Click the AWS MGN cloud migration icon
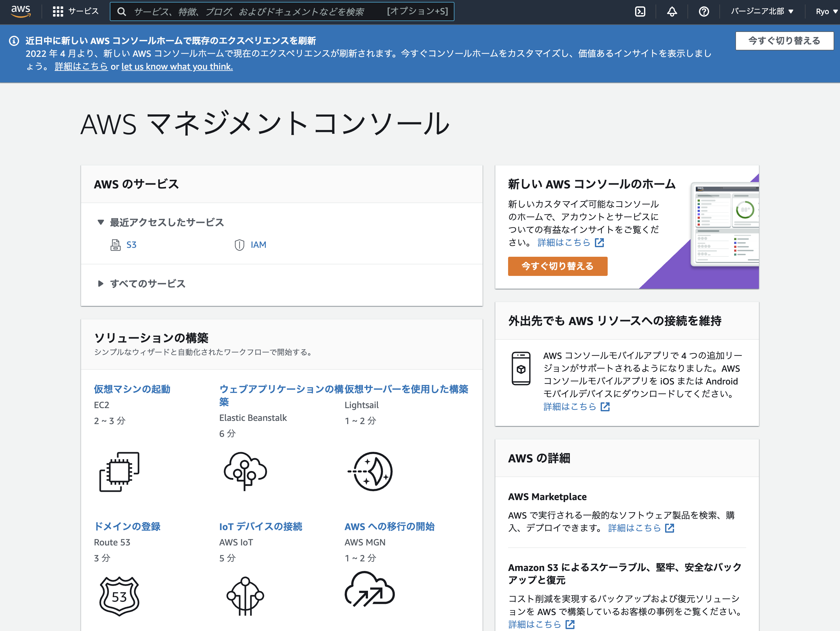 pyautogui.click(x=370, y=589)
